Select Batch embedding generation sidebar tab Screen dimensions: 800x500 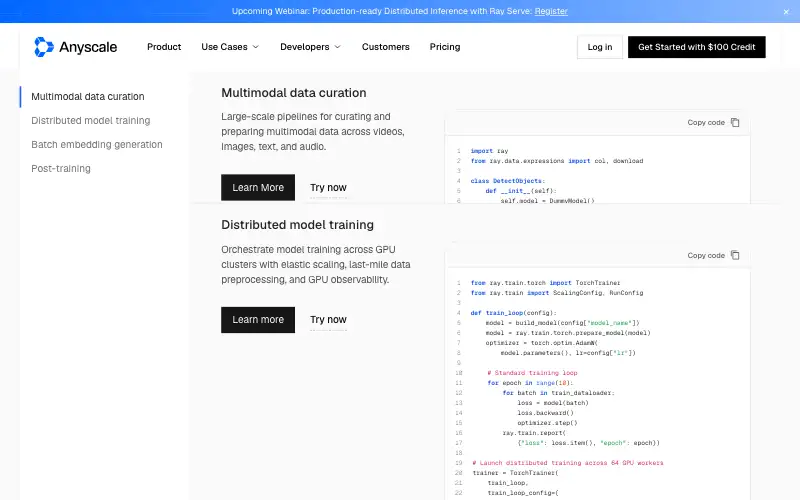click(97, 144)
